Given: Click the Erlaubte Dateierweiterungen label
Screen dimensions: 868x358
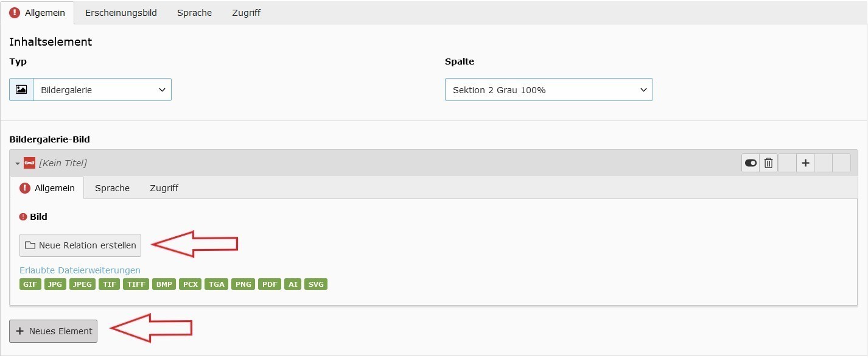Looking at the screenshot, I should coord(80,270).
